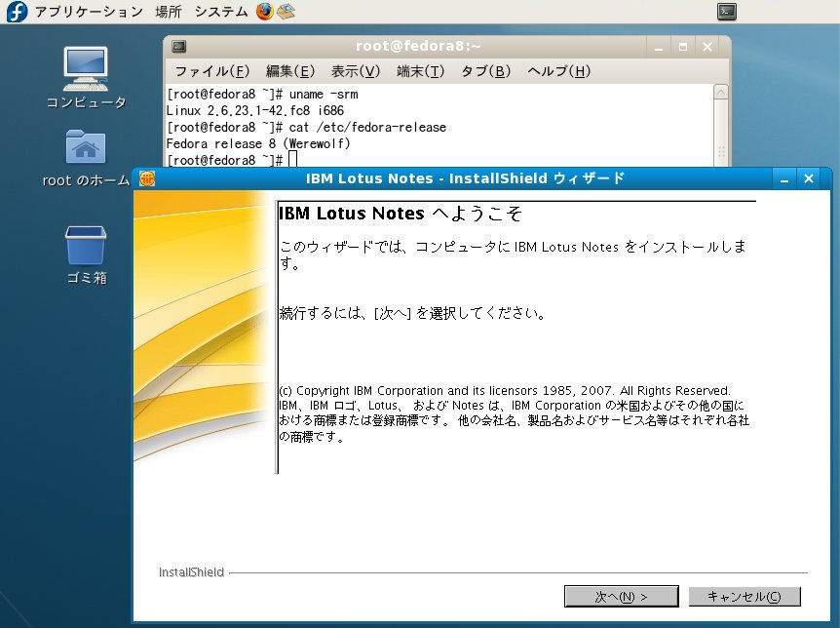This screenshot has width=840, height=628.
Task: Click the 'cat /etc/fedora-release' command line
Action: tap(367, 127)
